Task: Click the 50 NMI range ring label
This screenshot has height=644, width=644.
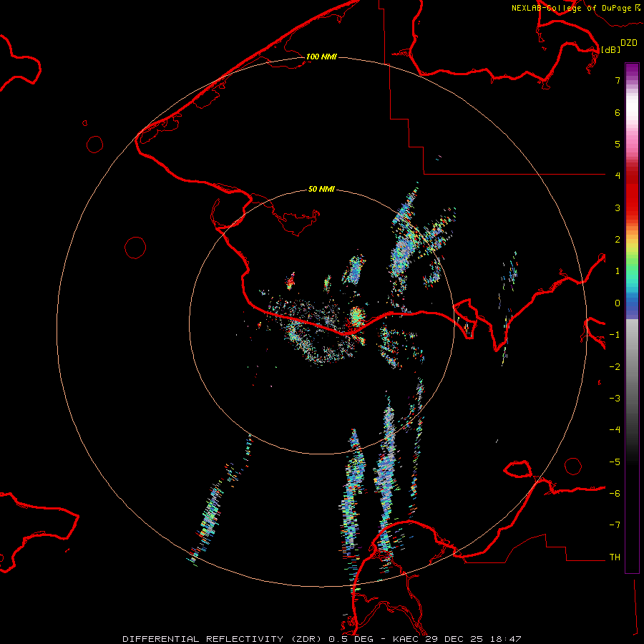Action: tap(321, 189)
